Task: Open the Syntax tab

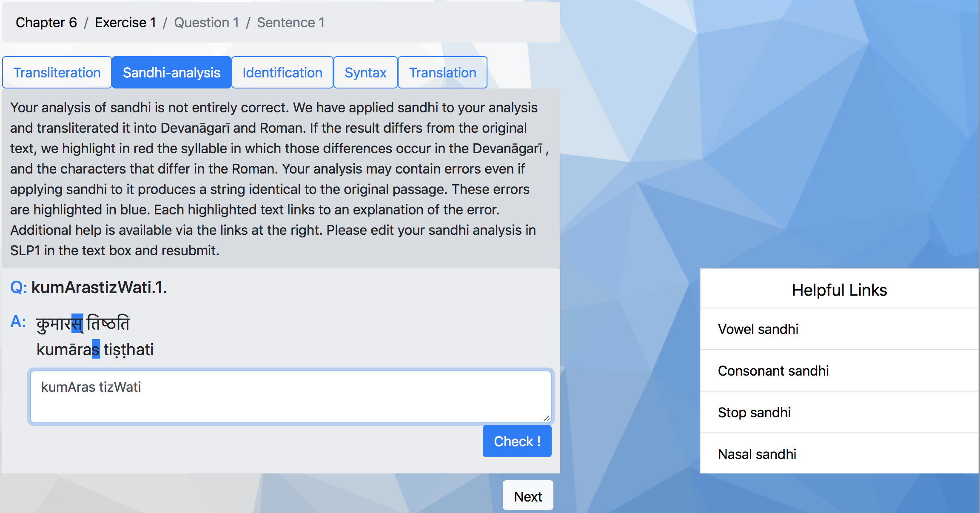Action: (365, 73)
